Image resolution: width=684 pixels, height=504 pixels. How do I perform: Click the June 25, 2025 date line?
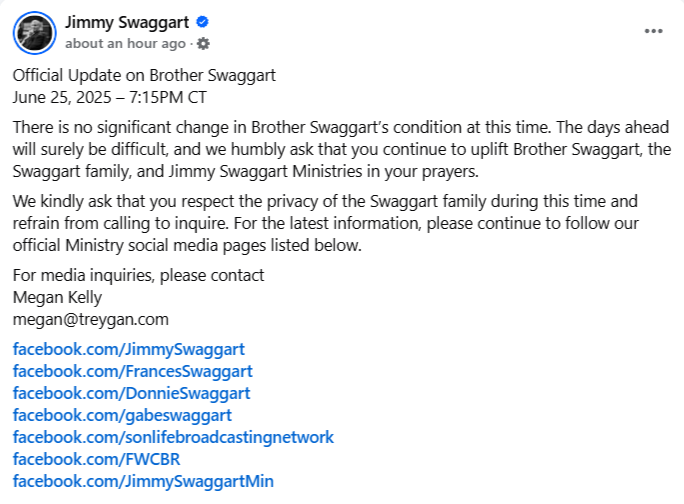(x=109, y=97)
